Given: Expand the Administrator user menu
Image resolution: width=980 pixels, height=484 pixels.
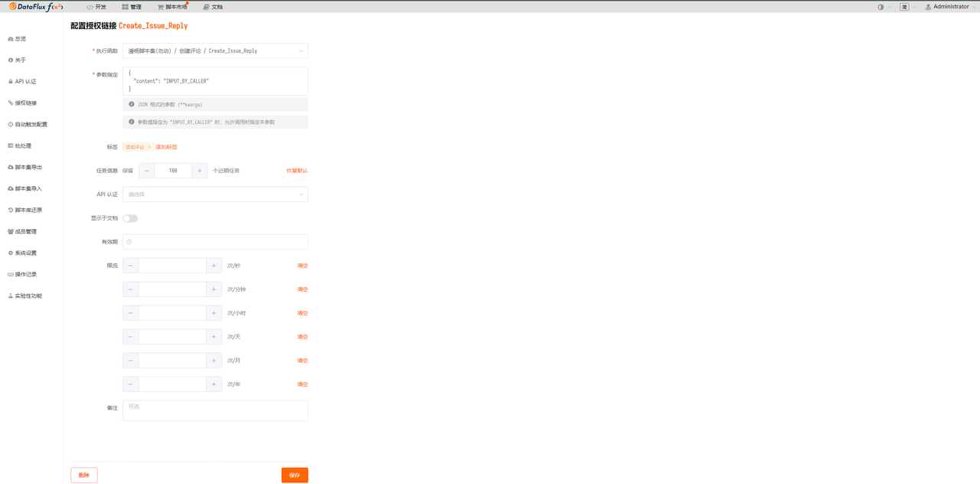Looking at the screenshot, I should (x=949, y=7).
